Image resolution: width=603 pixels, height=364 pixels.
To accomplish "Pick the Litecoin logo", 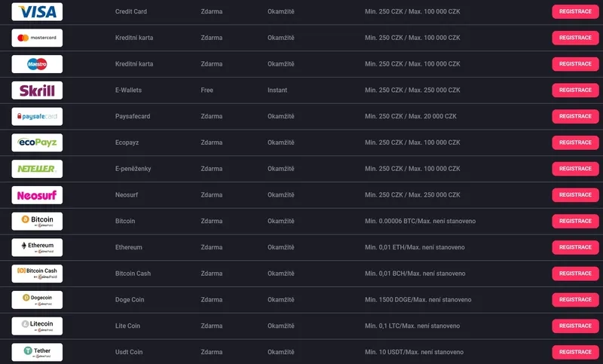I will [x=37, y=326].
